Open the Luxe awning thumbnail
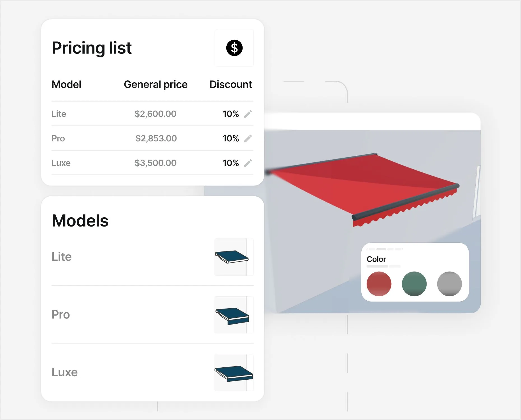 click(234, 373)
